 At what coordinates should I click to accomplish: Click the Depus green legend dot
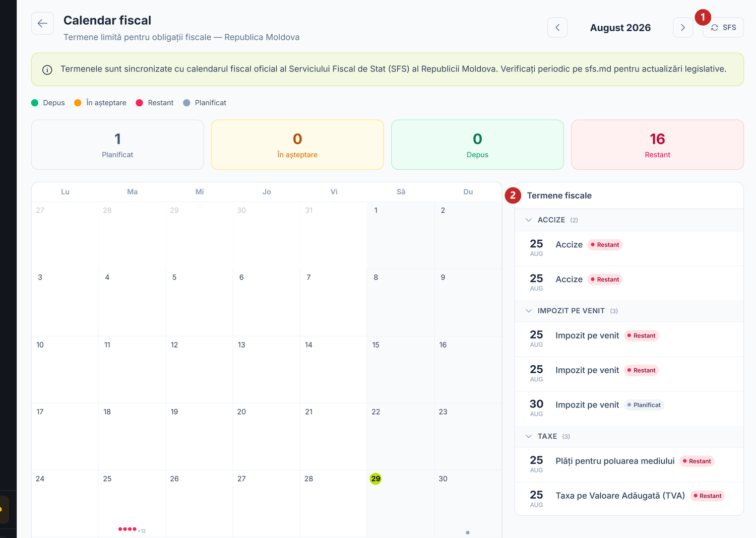click(35, 103)
